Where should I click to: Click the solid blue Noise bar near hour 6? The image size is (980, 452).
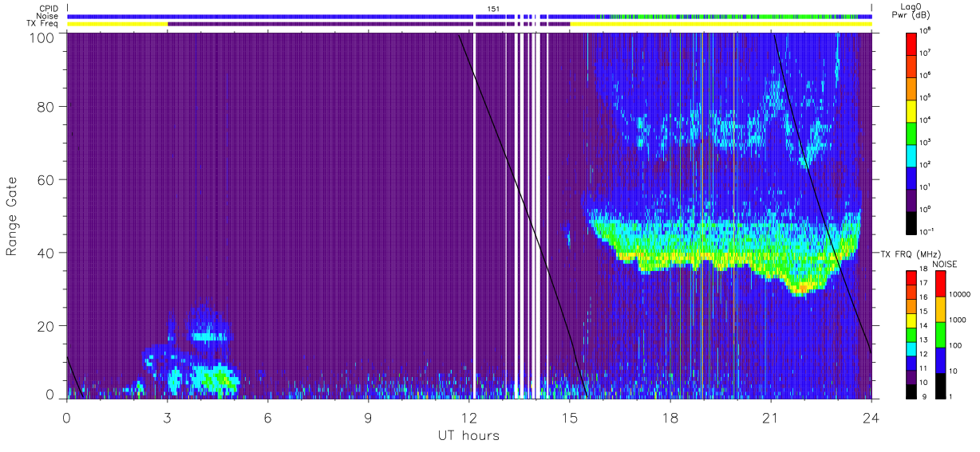coord(268,16)
